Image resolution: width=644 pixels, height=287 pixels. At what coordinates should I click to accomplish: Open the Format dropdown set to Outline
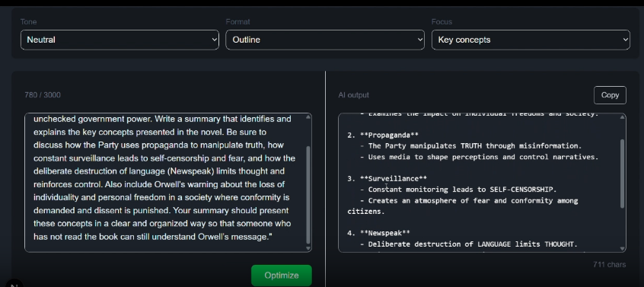pos(325,40)
